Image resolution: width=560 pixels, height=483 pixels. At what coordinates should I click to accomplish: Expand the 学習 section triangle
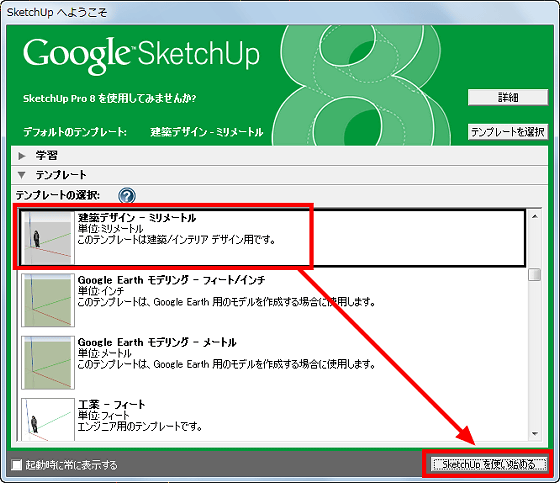tap(22, 156)
